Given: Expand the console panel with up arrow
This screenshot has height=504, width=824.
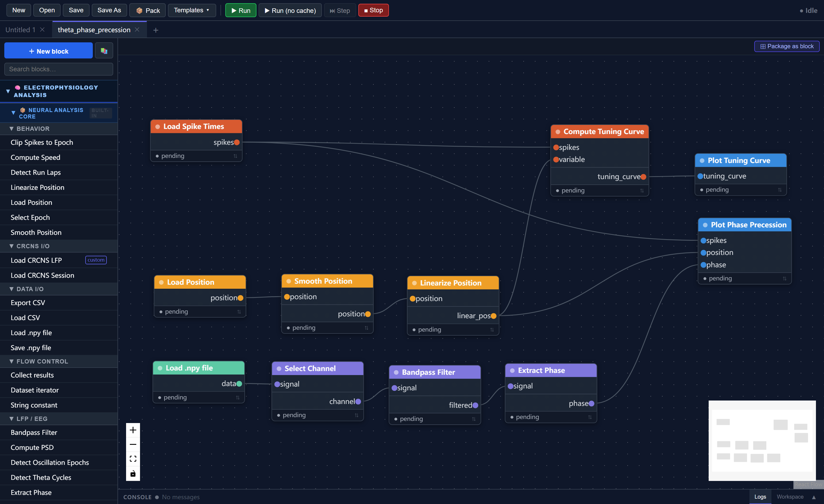Looking at the screenshot, I should point(814,497).
